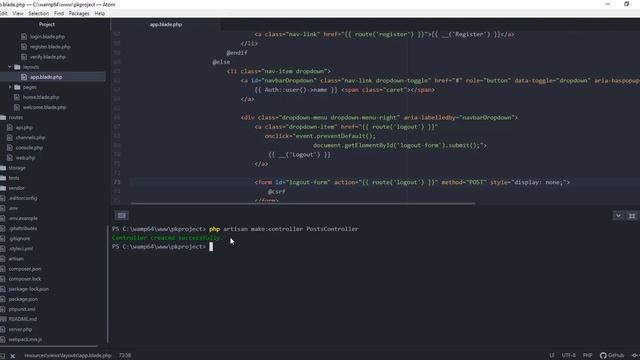Screen dimensions: 640x360
Task: Click the Project panel header tab
Action: [47, 24]
